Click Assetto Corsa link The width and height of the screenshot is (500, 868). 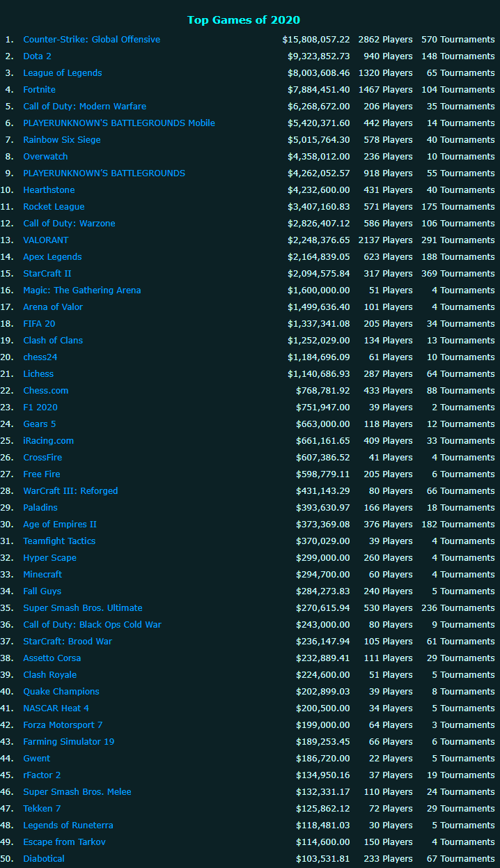(52, 658)
